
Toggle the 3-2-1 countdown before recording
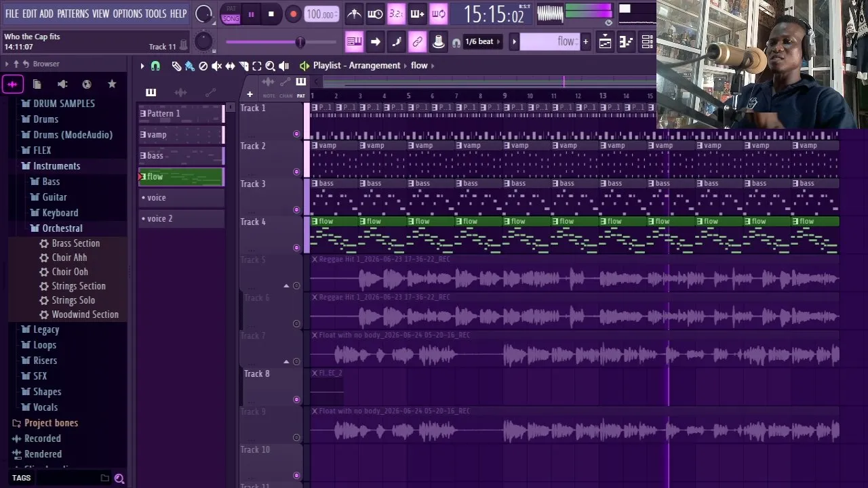coord(396,14)
